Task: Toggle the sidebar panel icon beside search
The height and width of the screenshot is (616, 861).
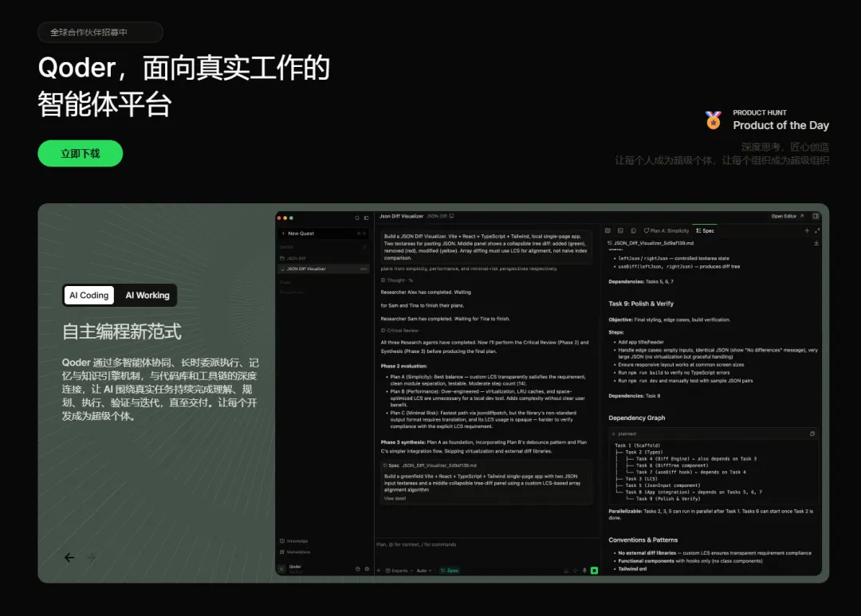Action: pyautogui.click(x=366, y=218)
